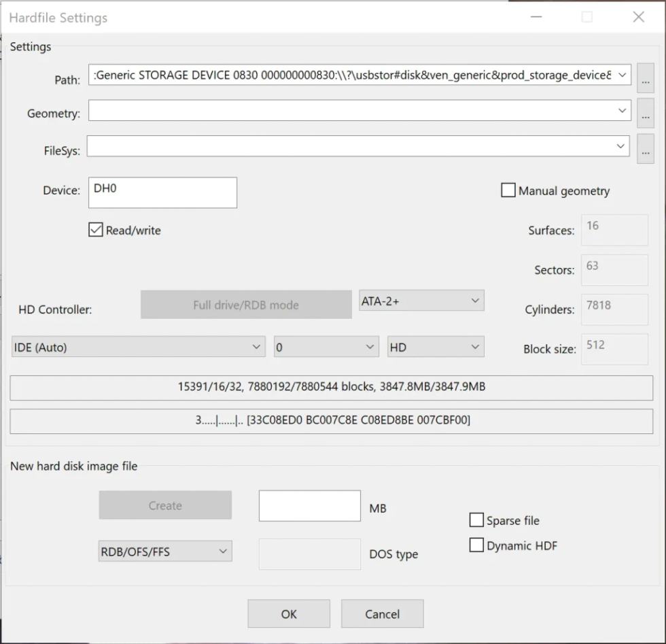
Task: Open the IDE (Auto) controller dropdown
Action: pyautogui.click(x=139, y=347)
